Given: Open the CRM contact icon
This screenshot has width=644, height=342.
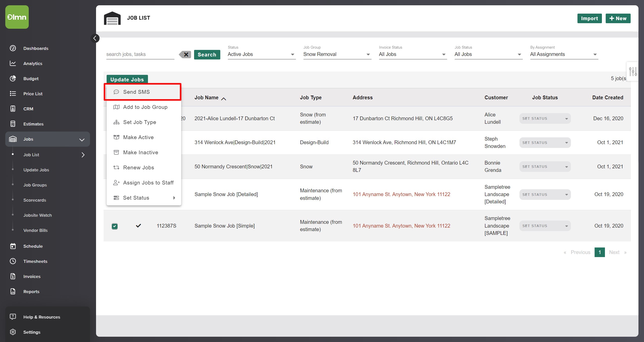Looking at the screenshot, I should [x=13, y=109].
